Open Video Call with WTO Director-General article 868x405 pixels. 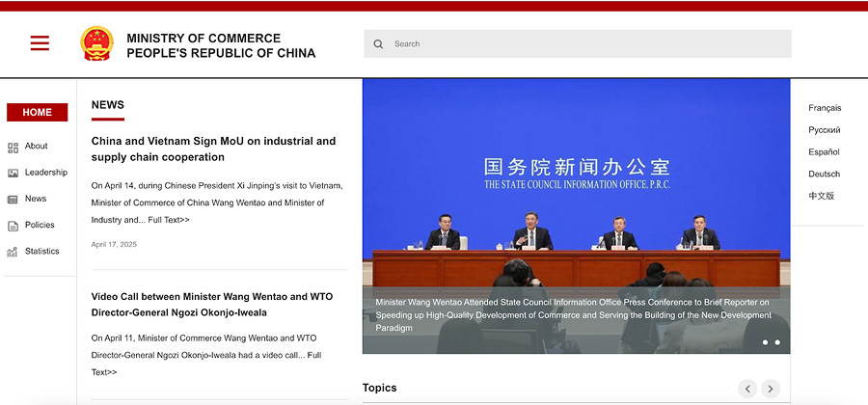point(212,305)
